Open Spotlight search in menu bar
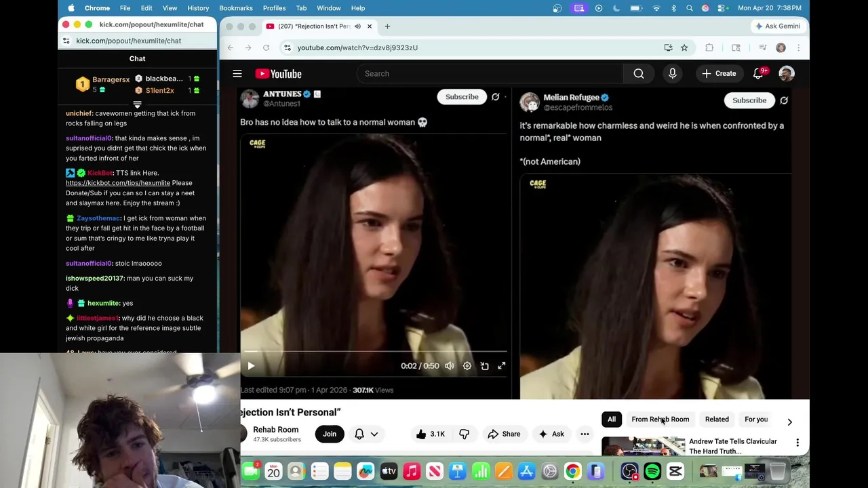 click(x=690, y=8)
